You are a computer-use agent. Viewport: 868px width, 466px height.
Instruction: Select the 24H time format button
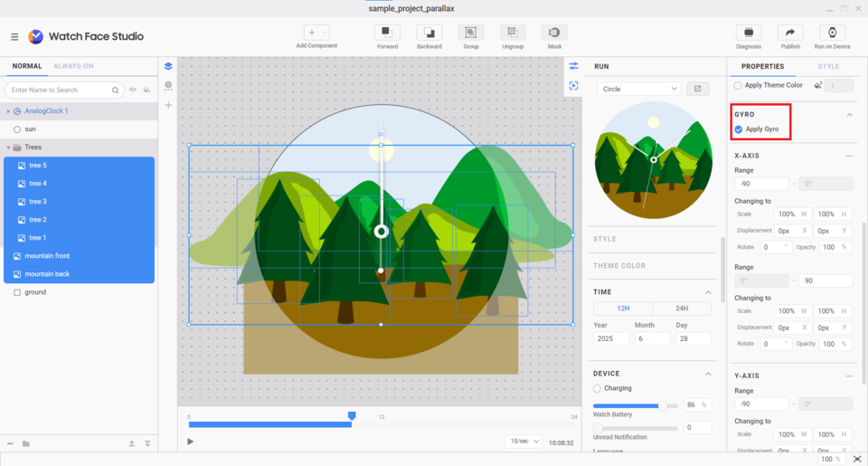681,309
